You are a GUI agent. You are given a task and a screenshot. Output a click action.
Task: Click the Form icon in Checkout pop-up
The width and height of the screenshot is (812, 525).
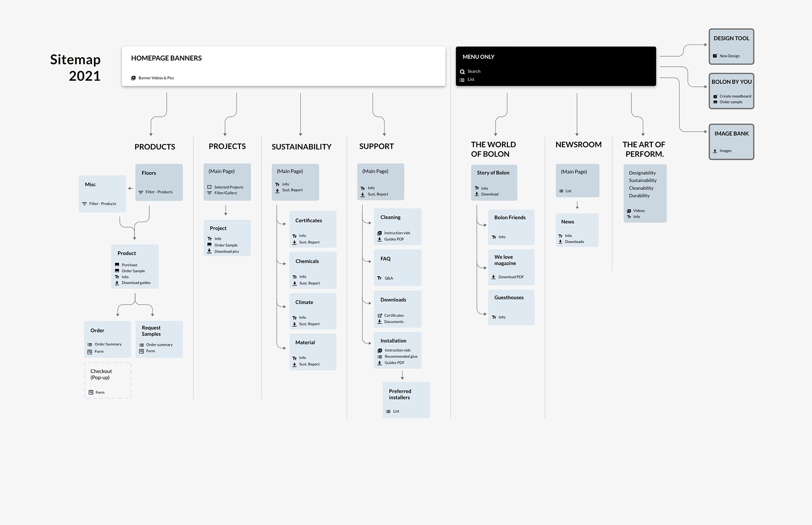tap(91, 393)
